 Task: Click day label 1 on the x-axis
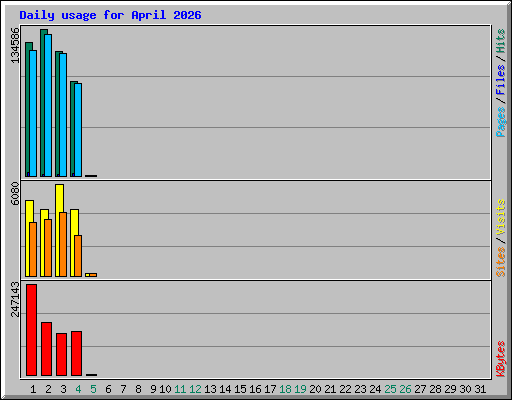point(33,389)
